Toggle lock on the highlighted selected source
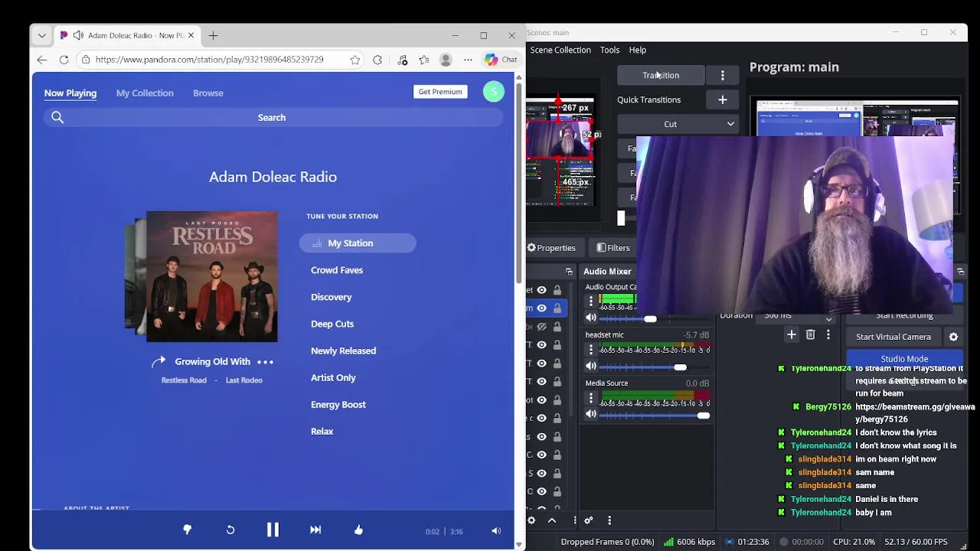The width and height of the screenshot is (980, 551). pos(557,308)
